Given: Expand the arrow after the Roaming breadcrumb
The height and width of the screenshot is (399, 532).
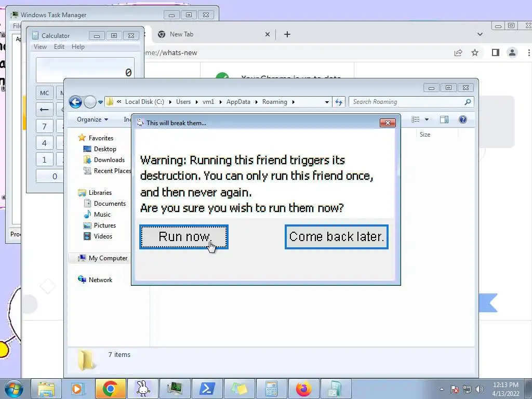Looking at the screenshot, I should [x=294, y=102].
